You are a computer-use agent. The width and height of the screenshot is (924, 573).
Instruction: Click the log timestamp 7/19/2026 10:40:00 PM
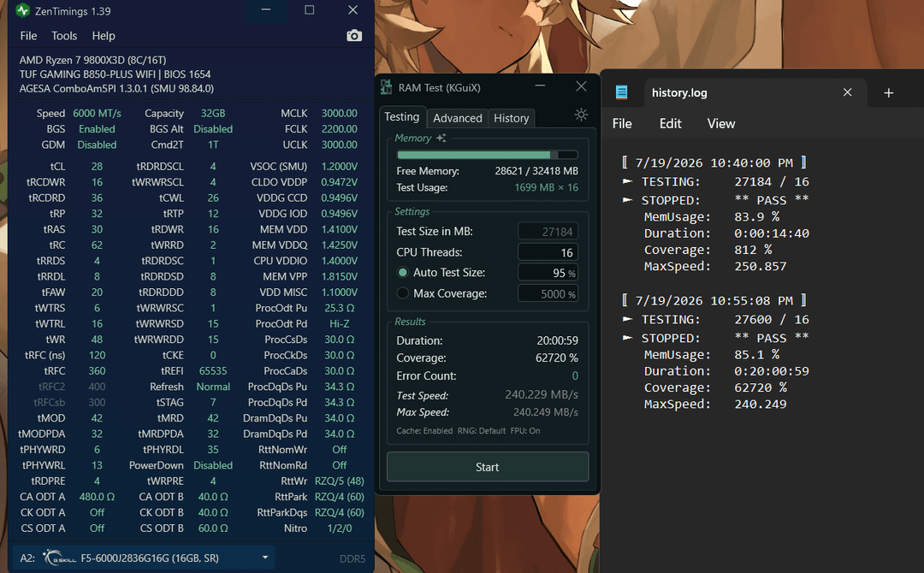[714, 162]
